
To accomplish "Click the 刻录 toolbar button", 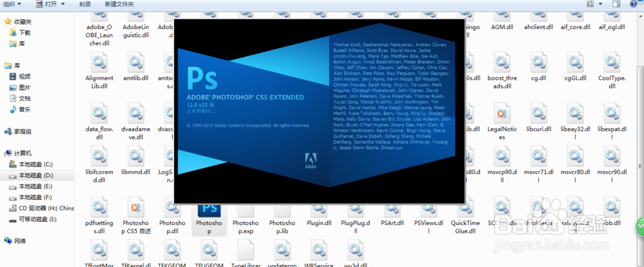I will tap(85, 4).
